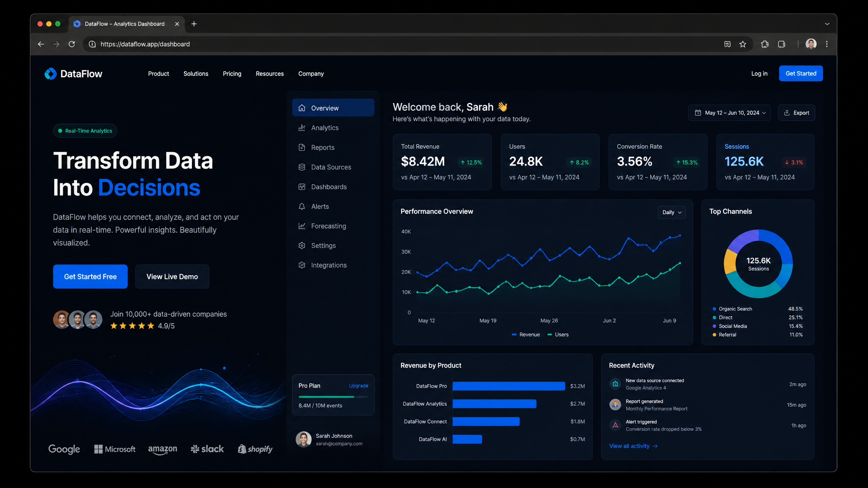Click the Forecasting trend icon
868x488 pixels.
[x=302, y=226]
